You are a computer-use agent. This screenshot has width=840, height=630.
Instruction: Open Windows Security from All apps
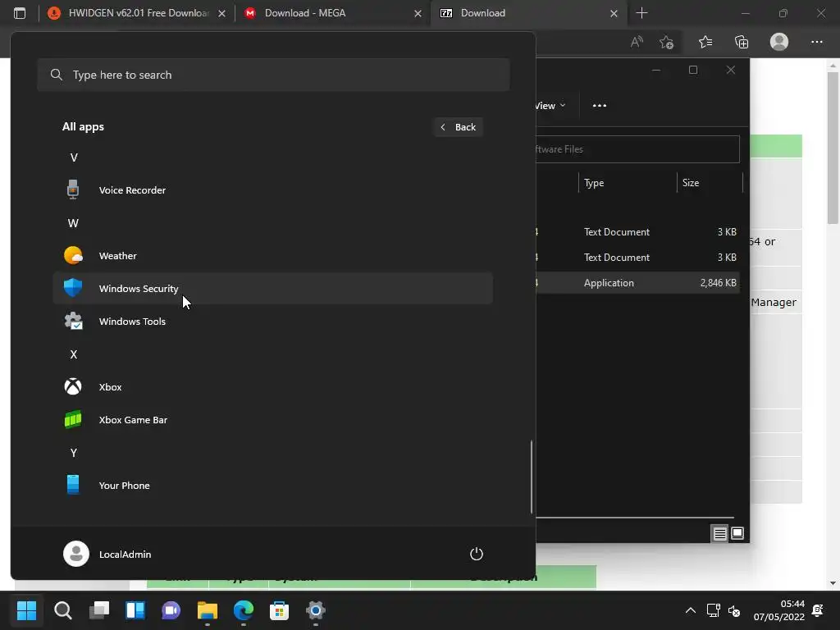[272, 288]
